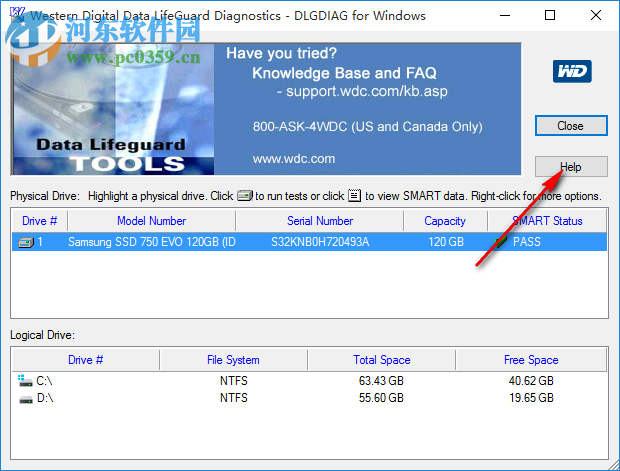Click serial number S32KNB0H720493A

coord(320,242)
